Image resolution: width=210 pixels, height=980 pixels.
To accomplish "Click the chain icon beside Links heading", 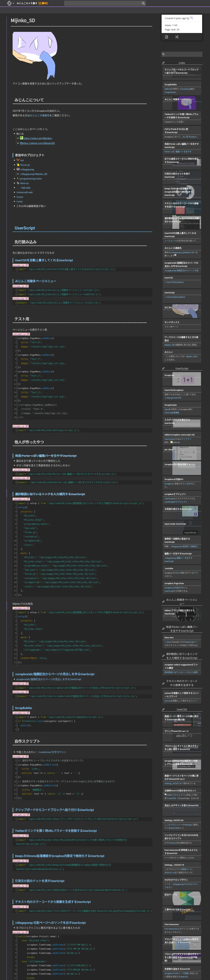I will point(164,63).
